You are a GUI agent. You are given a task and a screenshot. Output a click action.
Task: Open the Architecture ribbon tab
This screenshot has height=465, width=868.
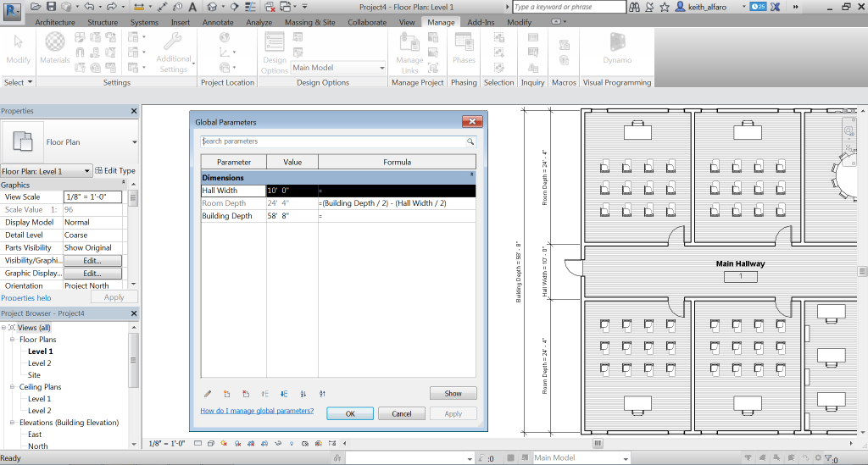point(55,22)
